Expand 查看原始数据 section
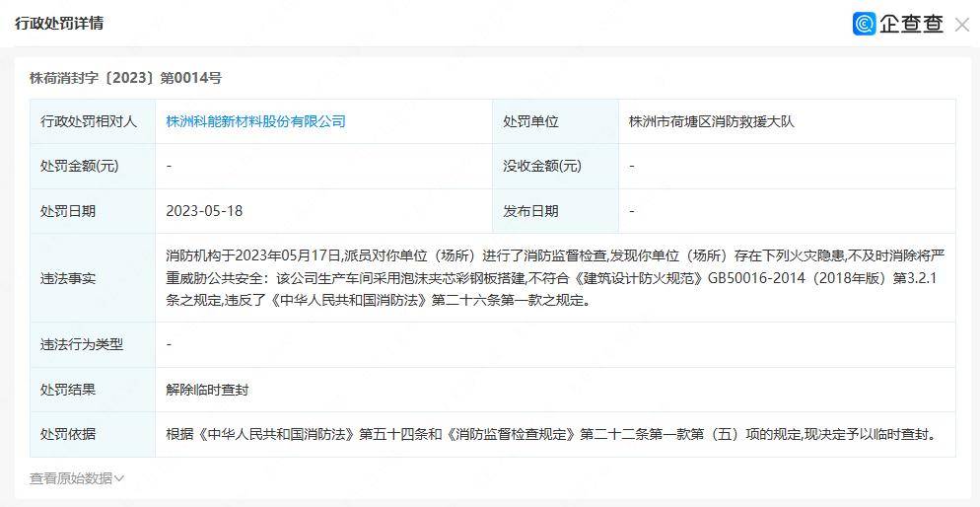 (77, 478)
